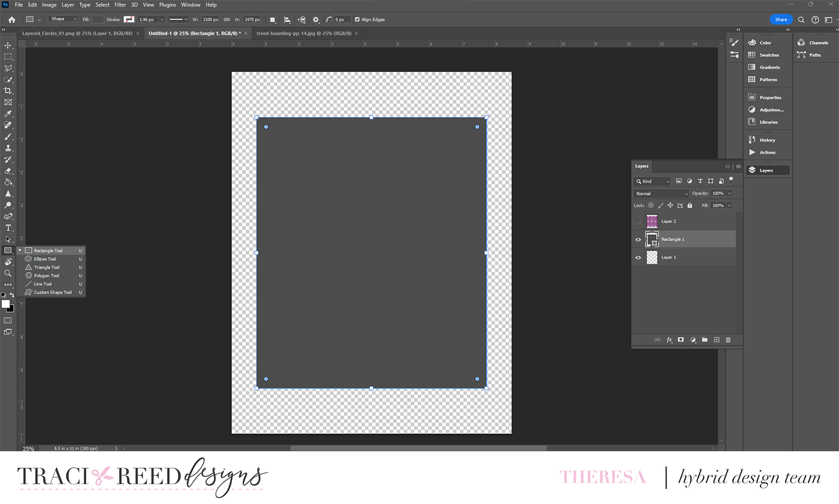Open layer styles via the fx icon
Image resolution: width=839 pixels, height=504 pixels.
point(669,340)
